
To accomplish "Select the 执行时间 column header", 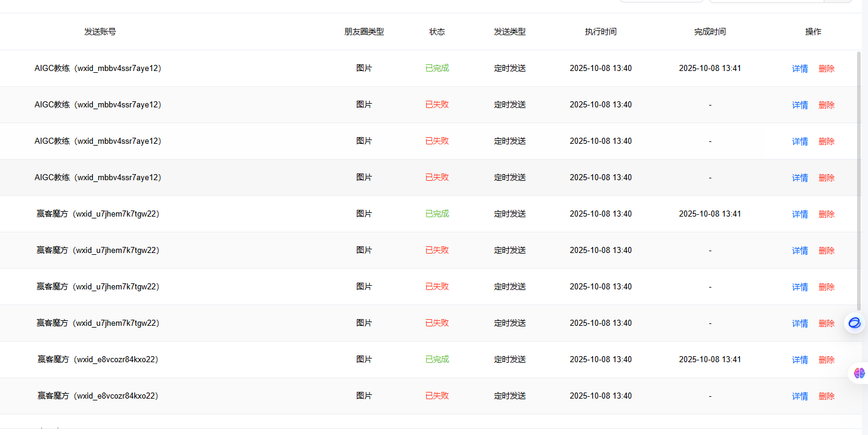I will coord(600,32).
